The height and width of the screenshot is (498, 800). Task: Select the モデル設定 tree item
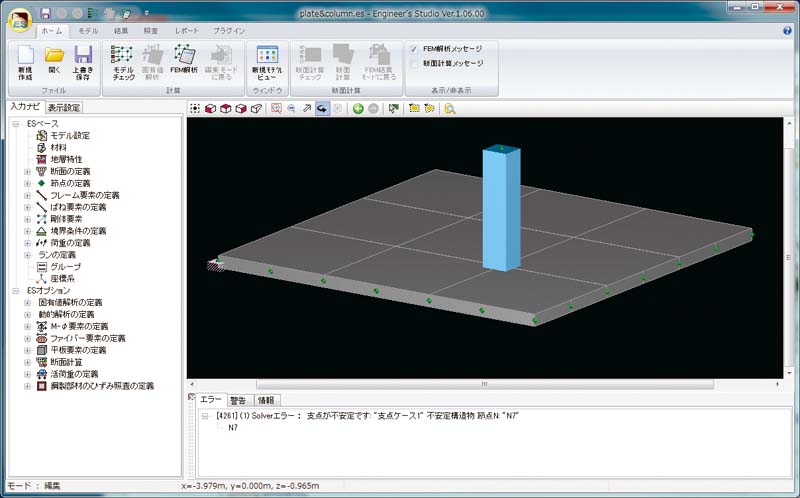click(x=70, y=136)
